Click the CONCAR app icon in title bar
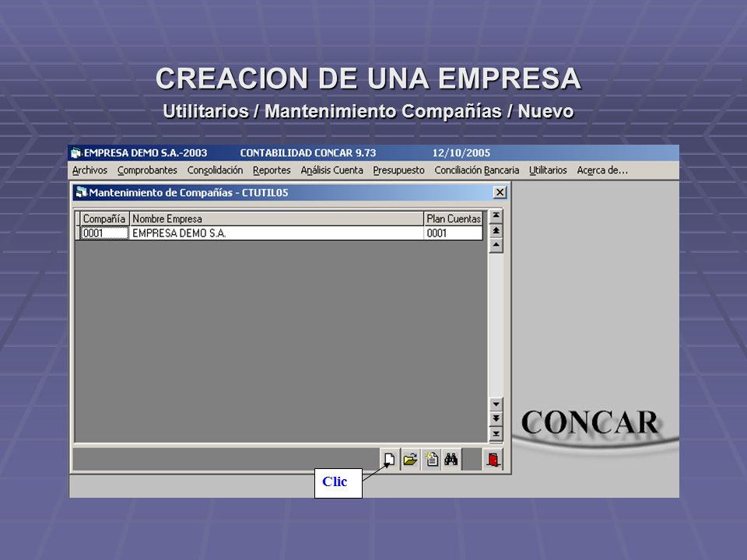This screenshot has height=560, width=747. coord(76,153)
